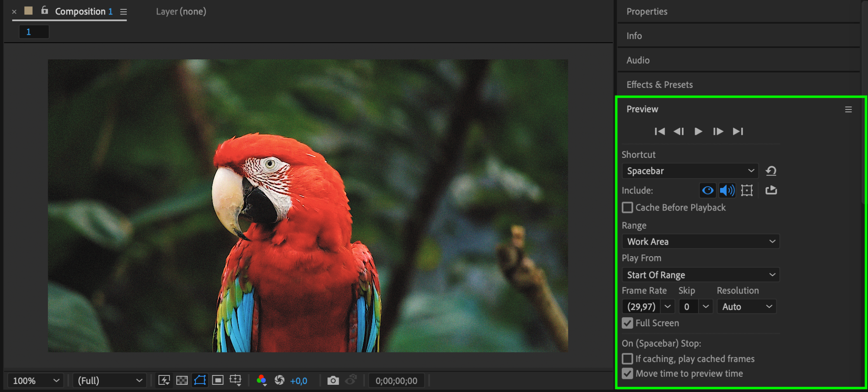The width and height of the screenshot is (868, 392).
Task: Open show channel and color management
Action: [262, 381]
